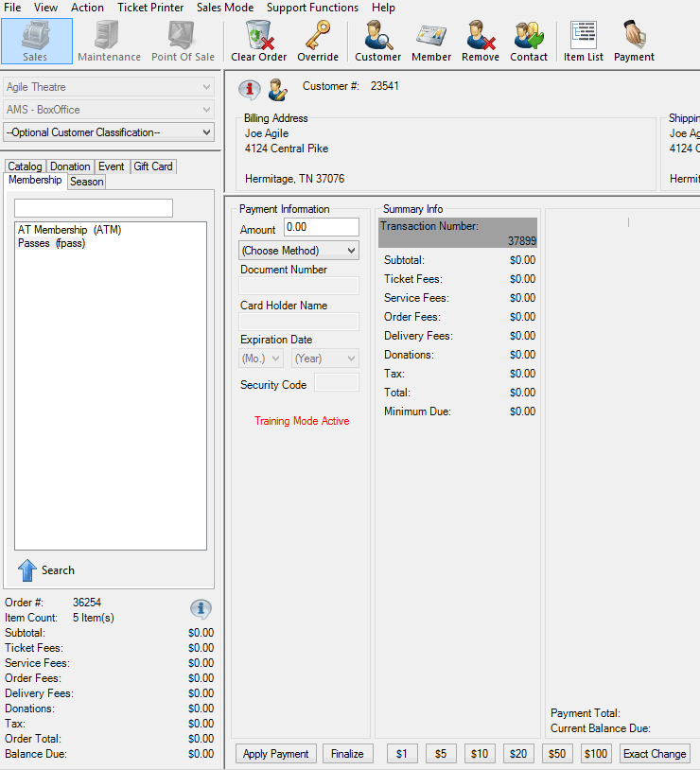Switch to the Gift Card tab
The width and height of the screenshot is (700, 770).
(x=153, y=166)
